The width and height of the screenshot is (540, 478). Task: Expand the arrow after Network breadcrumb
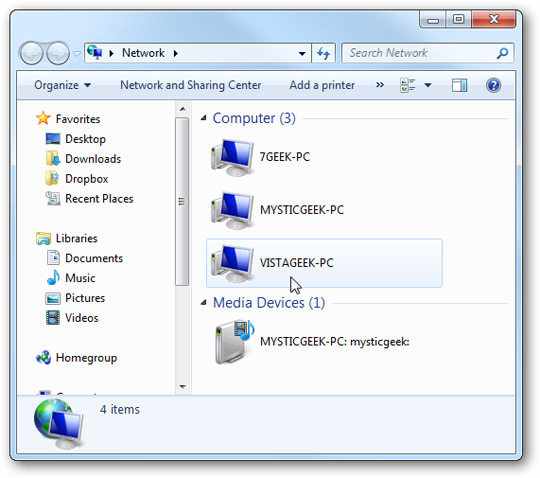(x=176, y=53)
